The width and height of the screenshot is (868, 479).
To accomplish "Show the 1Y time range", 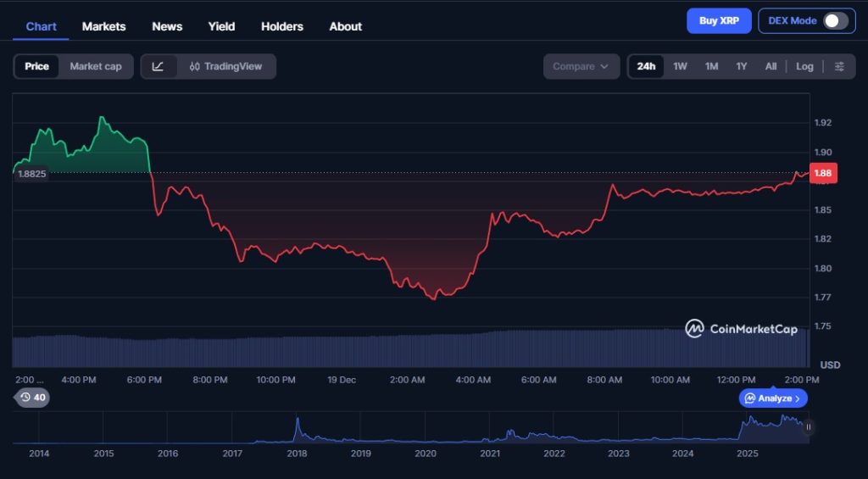I will coord(741,66).
